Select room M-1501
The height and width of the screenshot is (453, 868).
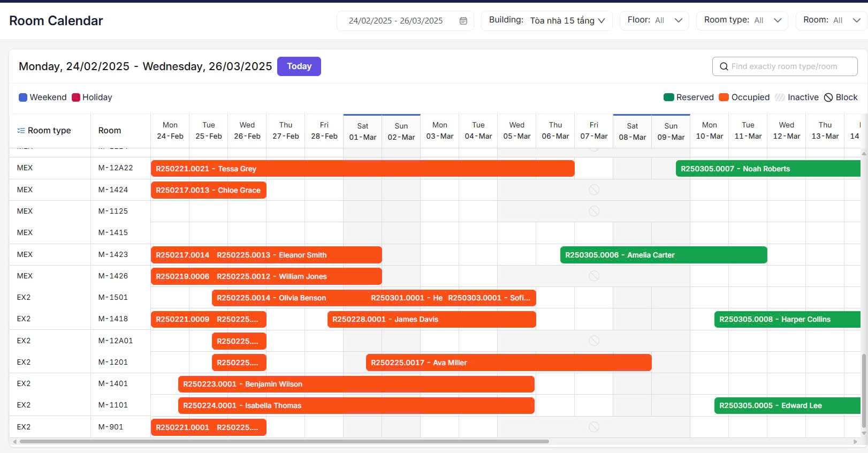click(113, 297)
